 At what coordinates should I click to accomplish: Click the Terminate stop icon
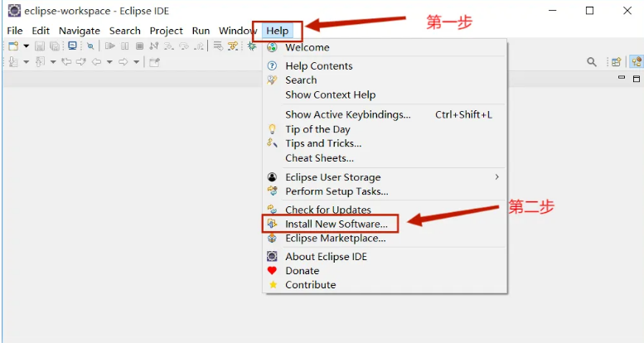pyautogui.click(x=139, y=46)
